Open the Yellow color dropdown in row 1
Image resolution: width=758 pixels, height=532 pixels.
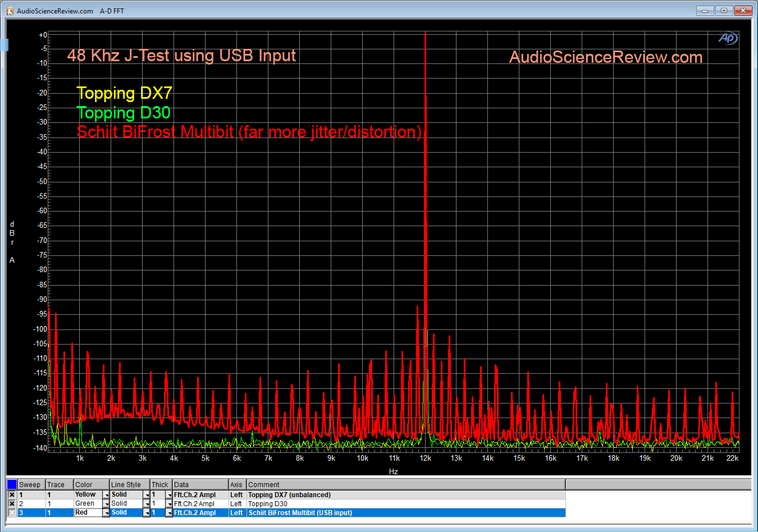pyautogui.click(x=106, y=495)
